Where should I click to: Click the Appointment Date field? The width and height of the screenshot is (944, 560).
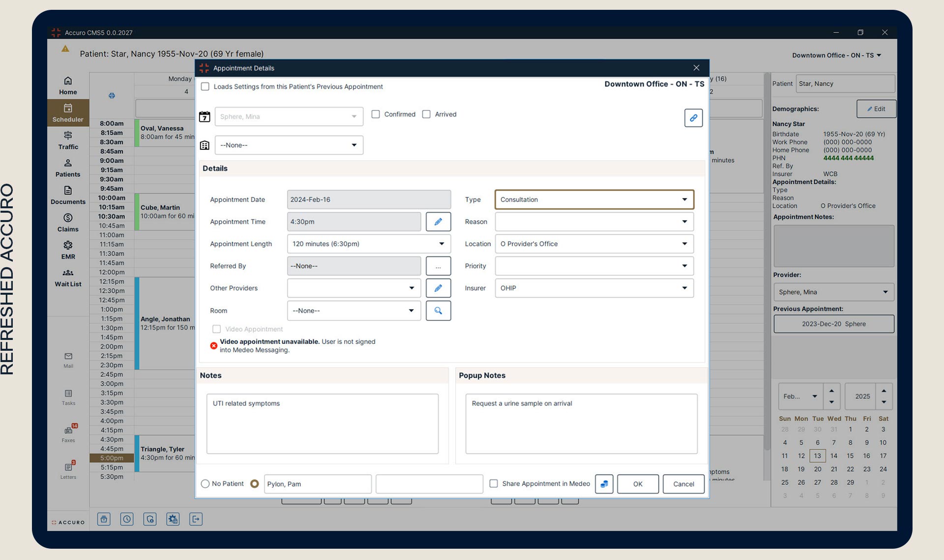pyautogui.click(x=369, y=199)
